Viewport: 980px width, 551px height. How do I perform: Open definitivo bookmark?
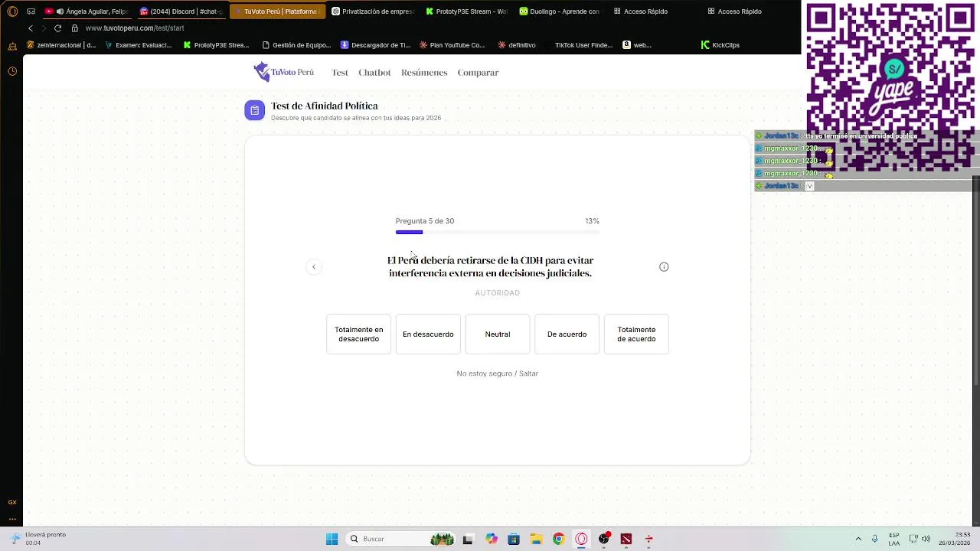click(517, 45)
